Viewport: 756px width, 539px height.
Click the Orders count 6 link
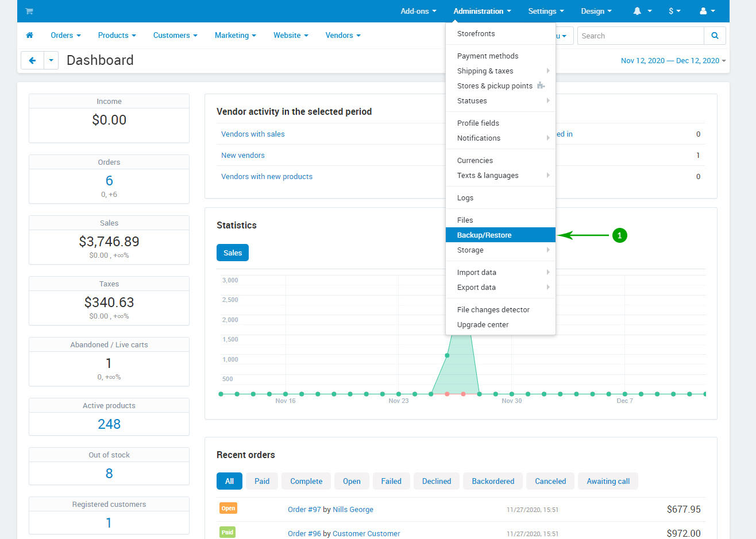point(109,181)
